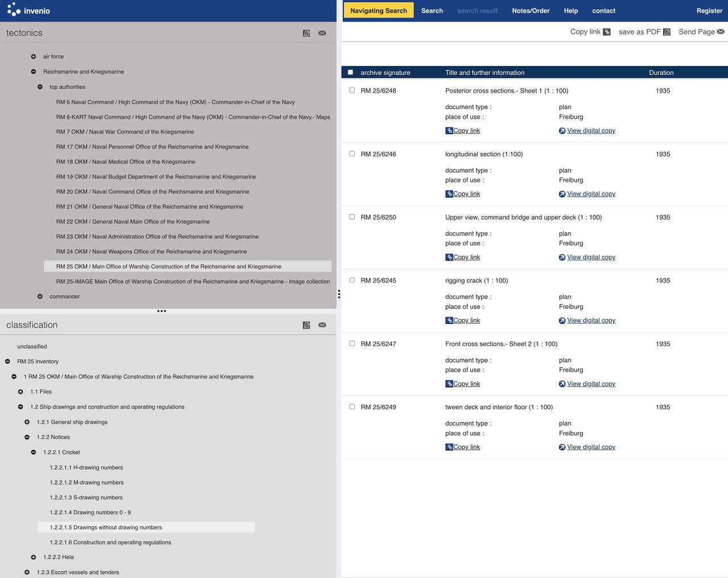728x578 pixels.
Task: Click the Copy link icon in the top toolbar
Action: pos(607,32)
